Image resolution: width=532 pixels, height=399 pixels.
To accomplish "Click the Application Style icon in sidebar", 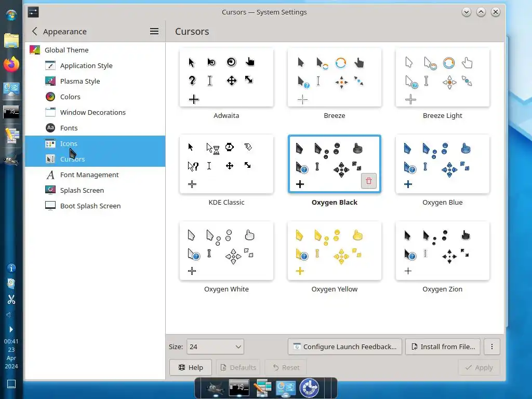I will (x=50, y=65).
